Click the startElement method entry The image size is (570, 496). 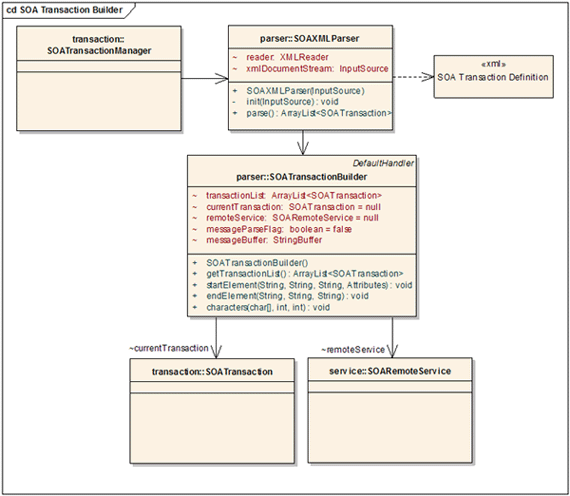click(x=309, y=285)
